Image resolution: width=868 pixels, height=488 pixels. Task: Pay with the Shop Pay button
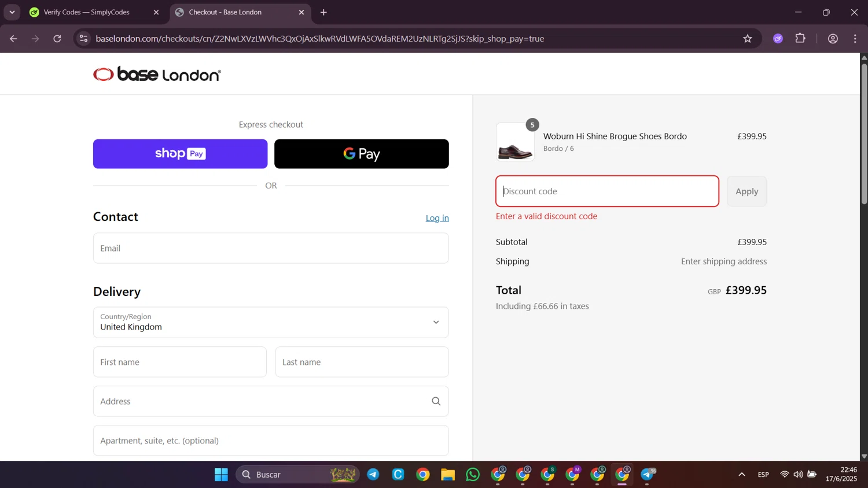pos(180,154)
